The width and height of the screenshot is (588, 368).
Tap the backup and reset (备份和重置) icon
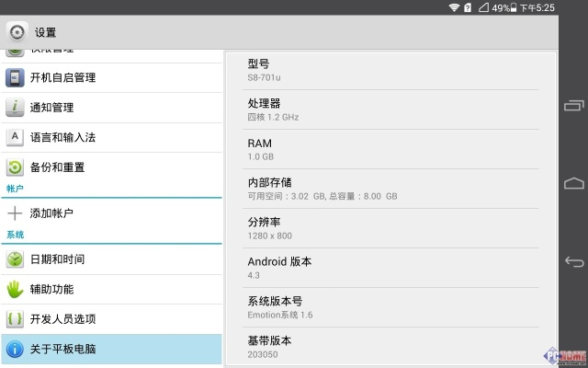click(x=15, y=167)
